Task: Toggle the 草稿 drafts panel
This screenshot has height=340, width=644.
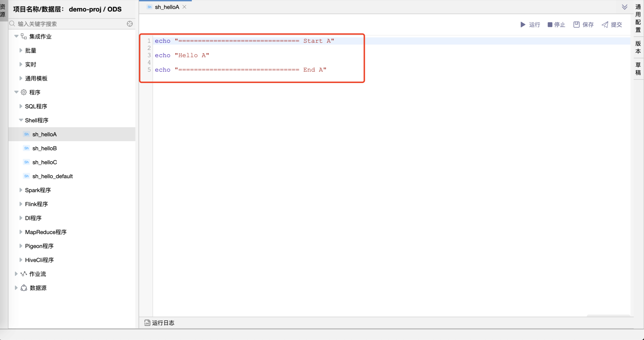Action: (x=638, y=69)
